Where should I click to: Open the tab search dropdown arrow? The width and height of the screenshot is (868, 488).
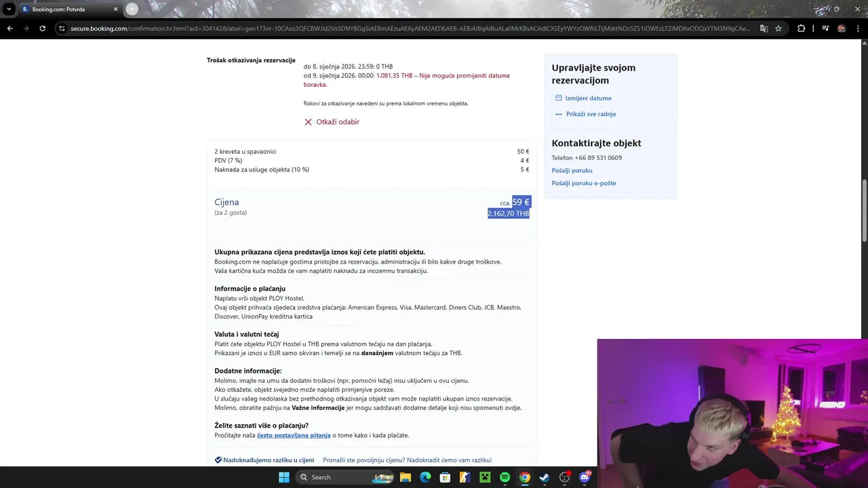(8, 9)
